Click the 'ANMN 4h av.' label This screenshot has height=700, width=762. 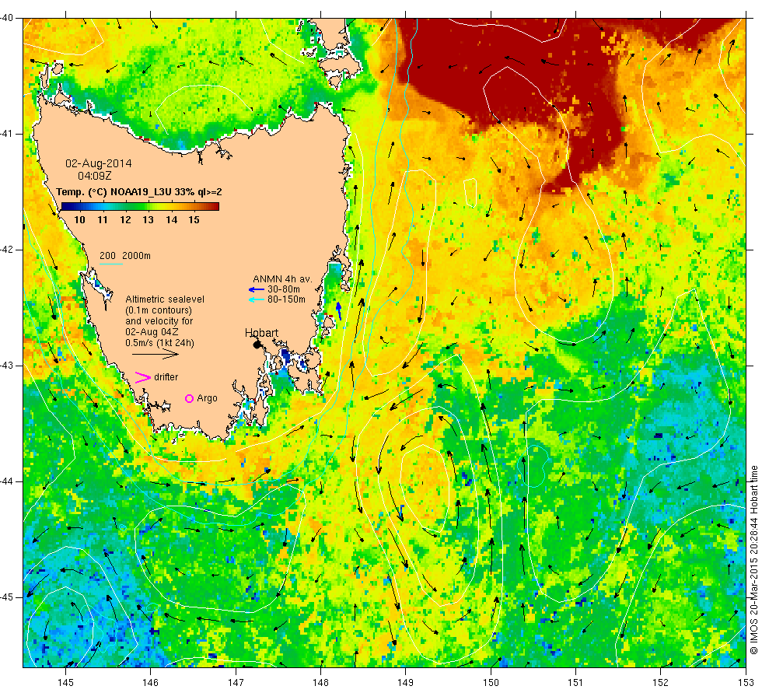point(282,279)
